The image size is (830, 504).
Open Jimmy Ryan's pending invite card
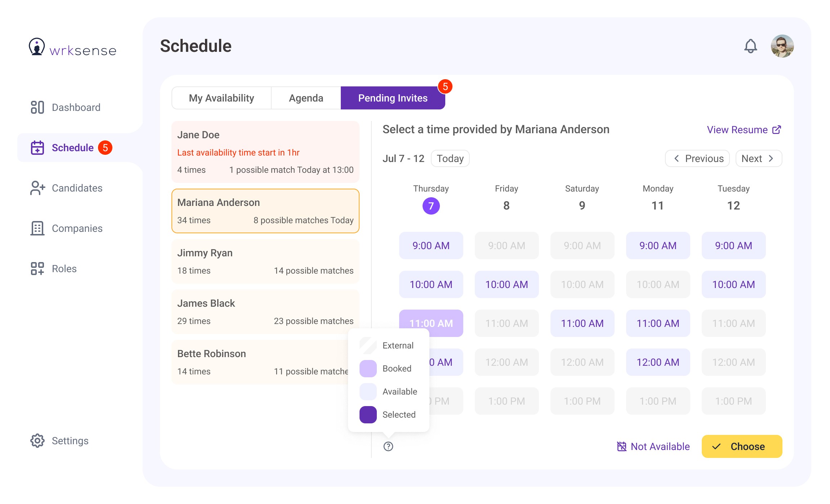click(x=265, y=261)
